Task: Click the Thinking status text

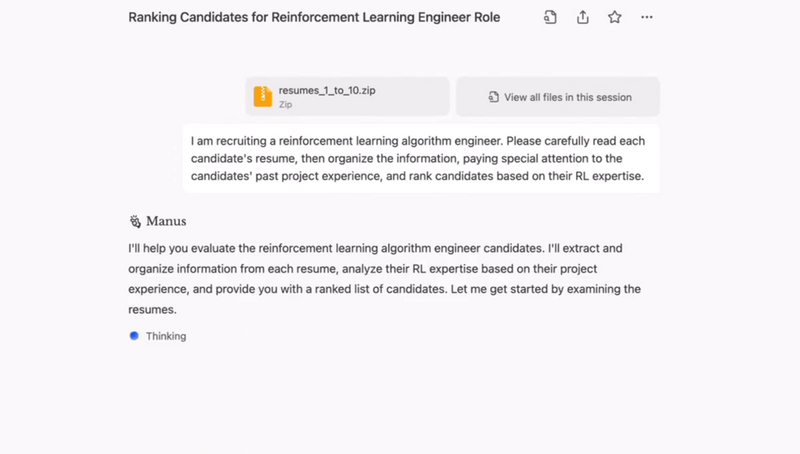Action: 166,336
